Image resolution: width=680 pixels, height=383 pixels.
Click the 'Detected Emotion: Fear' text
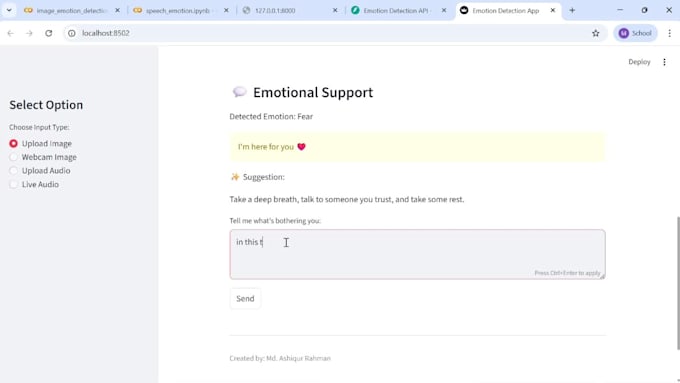pos(271,116)
